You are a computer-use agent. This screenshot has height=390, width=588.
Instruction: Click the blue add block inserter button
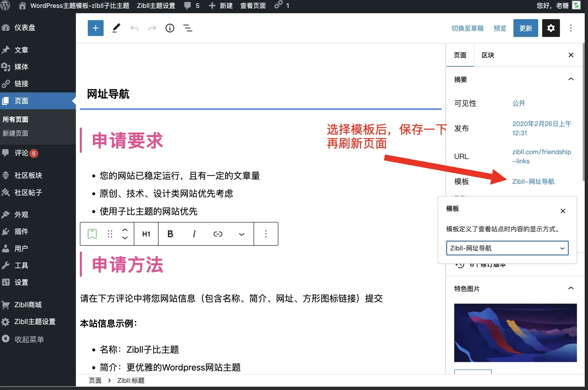click(95, 28)
